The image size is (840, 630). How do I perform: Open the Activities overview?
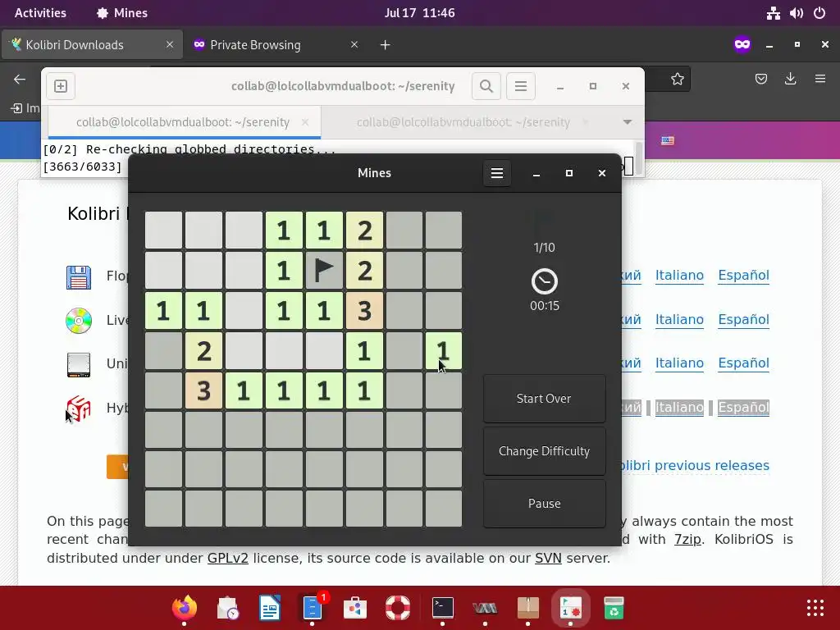(x=40, y=13)
